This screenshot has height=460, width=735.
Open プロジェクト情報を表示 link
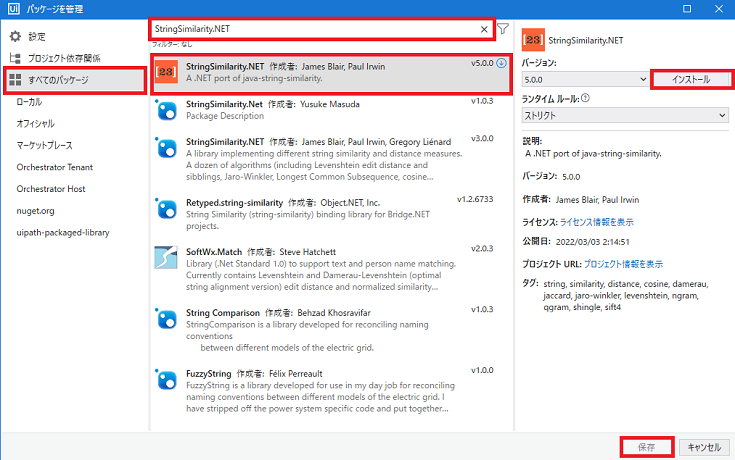tap(623, 264)
